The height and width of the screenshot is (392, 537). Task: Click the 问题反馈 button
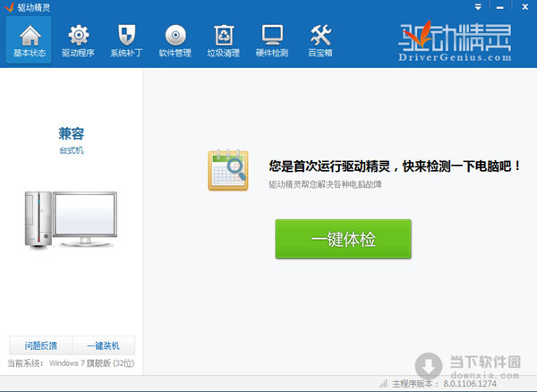(41, 345)
